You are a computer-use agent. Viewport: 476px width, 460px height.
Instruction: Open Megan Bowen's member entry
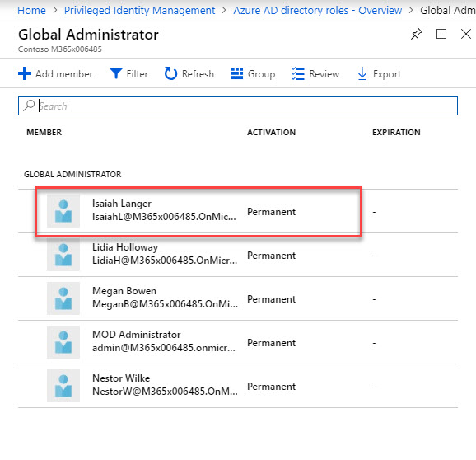(238, 298)
